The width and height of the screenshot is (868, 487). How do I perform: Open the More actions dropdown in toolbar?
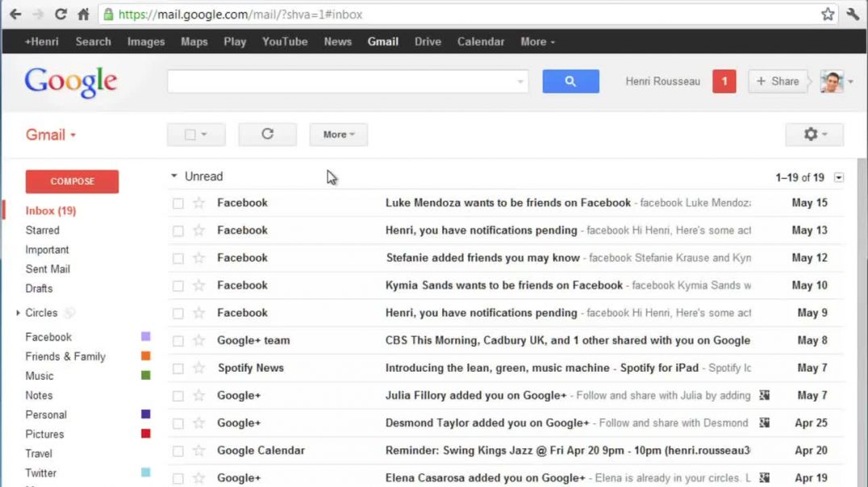pyautogui.click(x=338, y=135)
